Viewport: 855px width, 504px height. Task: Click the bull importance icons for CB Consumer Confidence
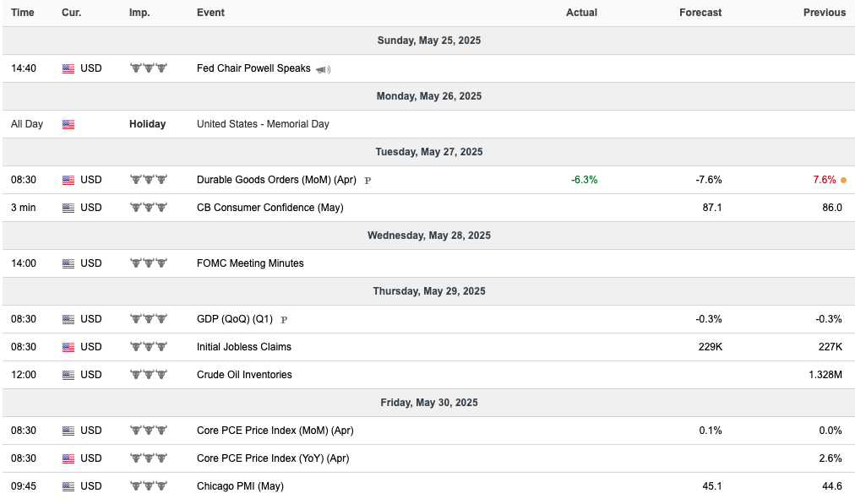(149, 207)
